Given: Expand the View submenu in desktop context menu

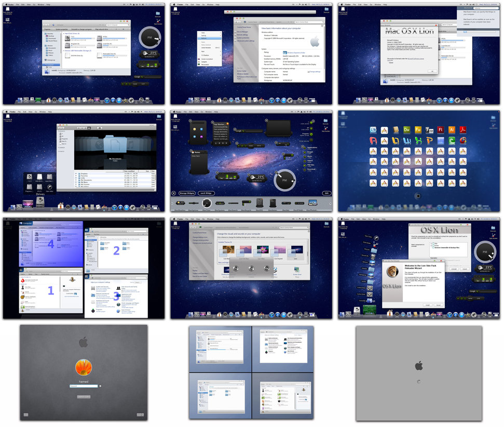Looking at the screenshot, I should [x=221, y=33].
